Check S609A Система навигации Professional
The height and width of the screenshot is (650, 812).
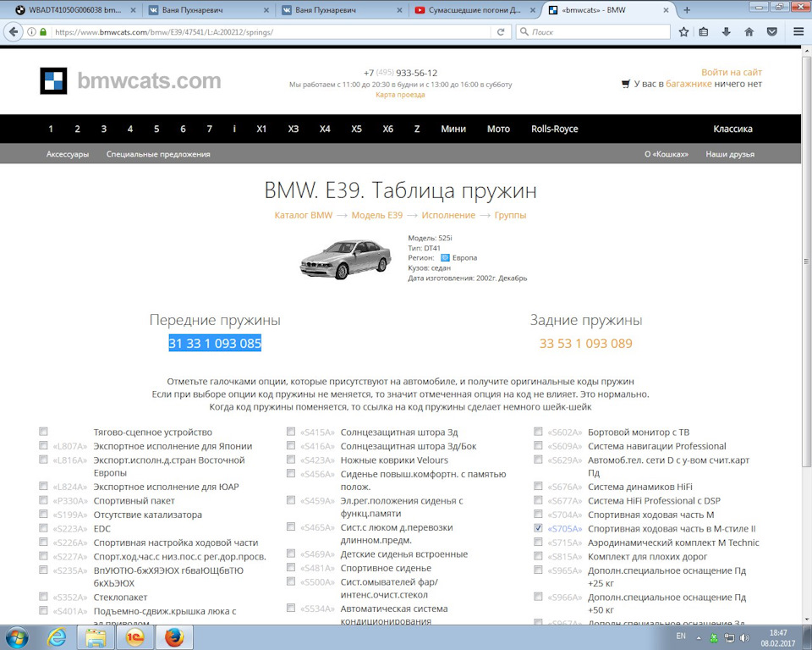[x=539, y=445]
